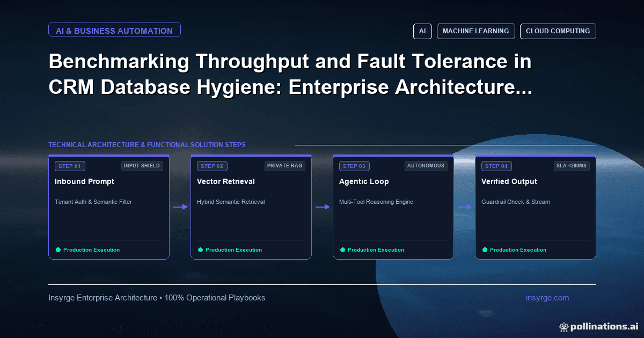
Task: Click the STEP 03 badge
Action: 354,166
